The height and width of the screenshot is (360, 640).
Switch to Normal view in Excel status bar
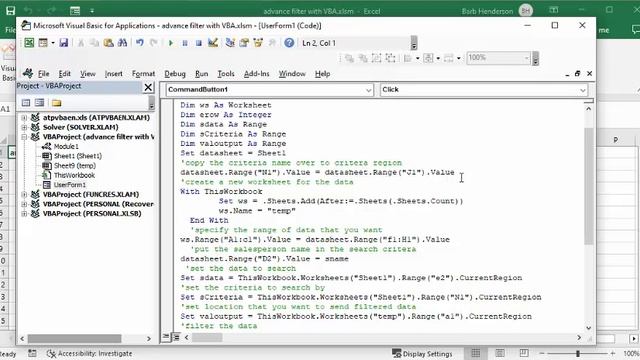click(x=476, y=353)
